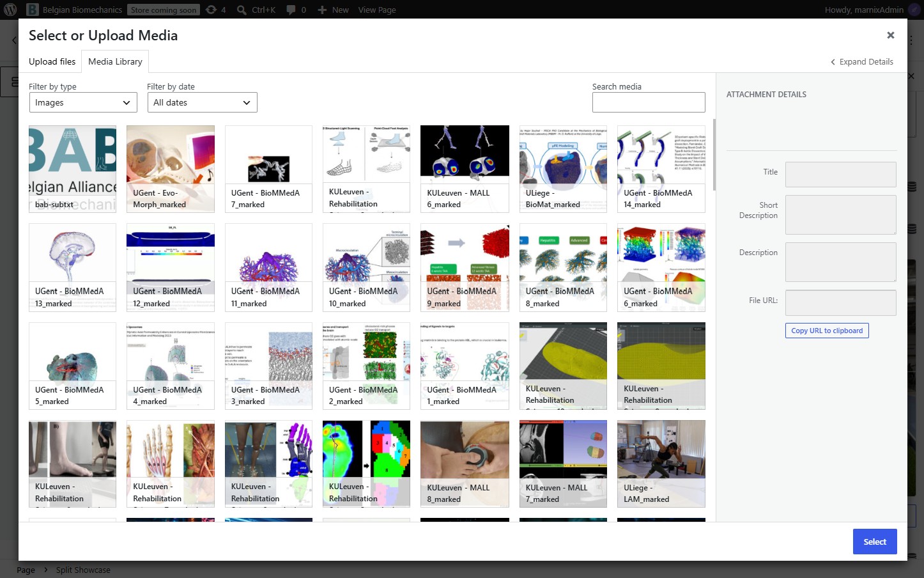
Task: Click View Page in admin bar
Action: point(377,10)
